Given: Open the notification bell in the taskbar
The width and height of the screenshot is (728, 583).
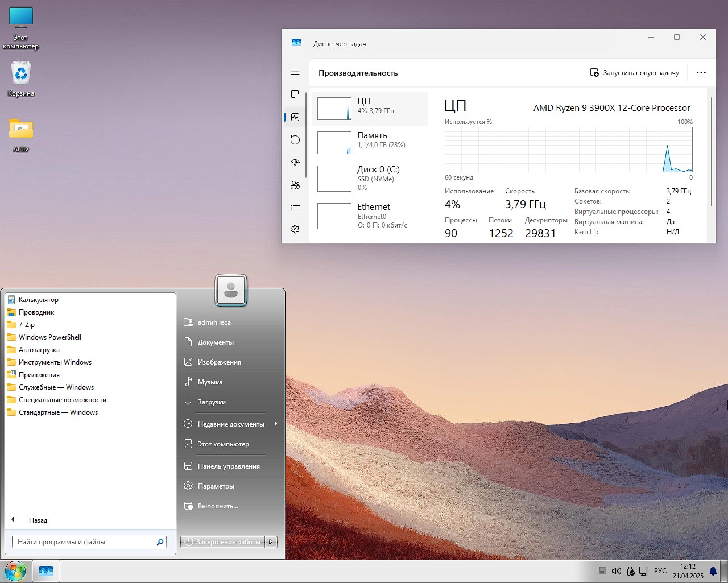Looking at the screenshot, I should [713, 571].
